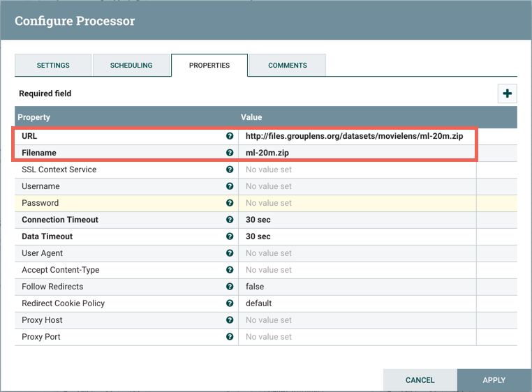Open Follow Redirects value false
The image size is (532, 392).
coord(354,287)
